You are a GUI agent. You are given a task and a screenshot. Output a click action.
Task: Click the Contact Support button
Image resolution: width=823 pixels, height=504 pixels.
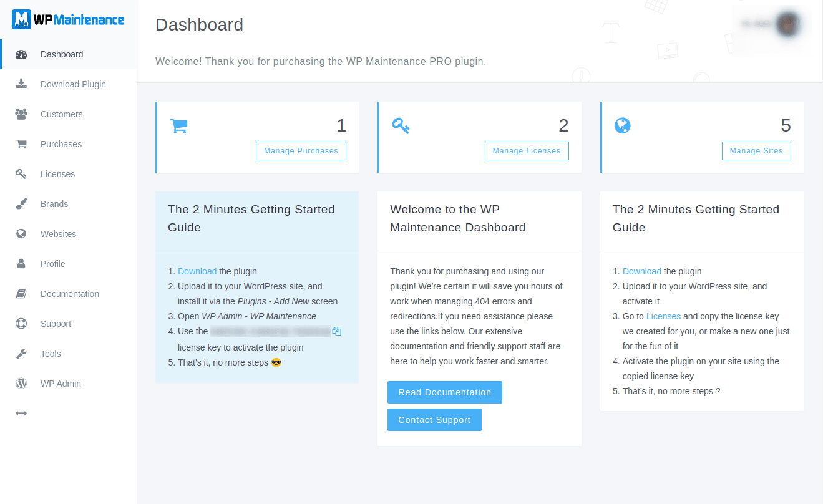click(x=434, y=420)
